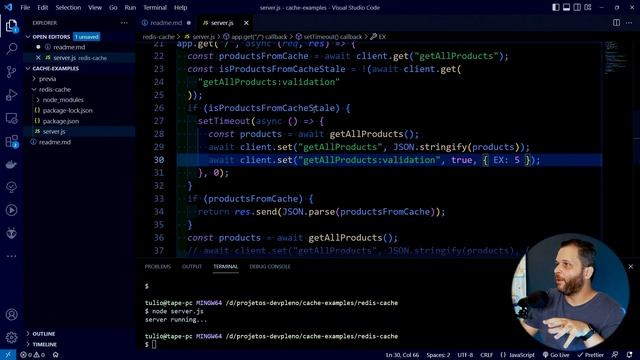
Task: Open the Remote Explorer view
Action: coord(11,118)
